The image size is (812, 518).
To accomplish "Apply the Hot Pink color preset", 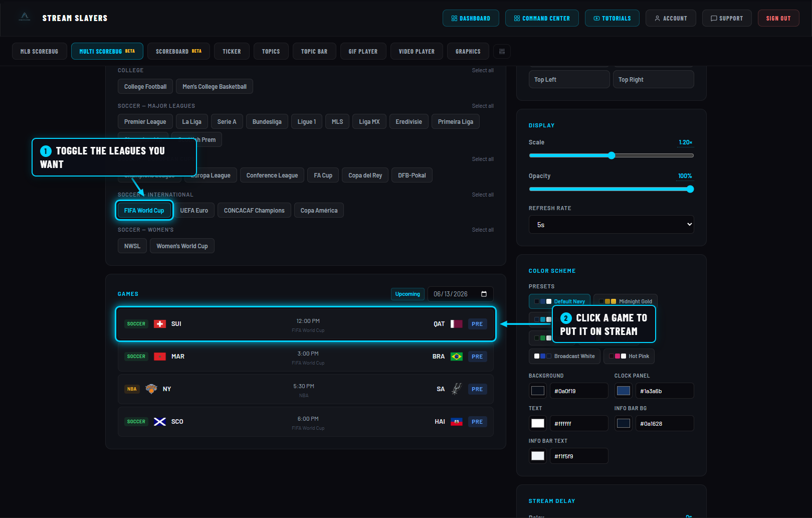I will (x=629, y=356).
